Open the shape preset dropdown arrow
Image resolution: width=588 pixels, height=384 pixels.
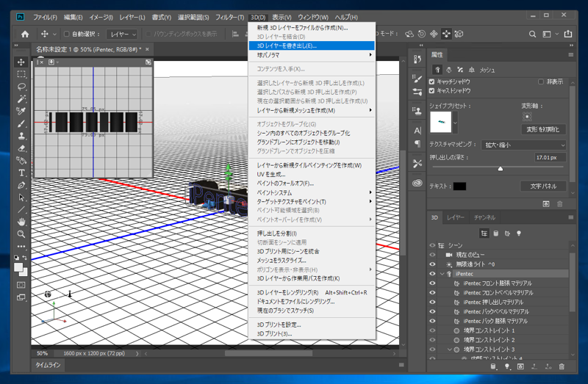coord(455,123)
